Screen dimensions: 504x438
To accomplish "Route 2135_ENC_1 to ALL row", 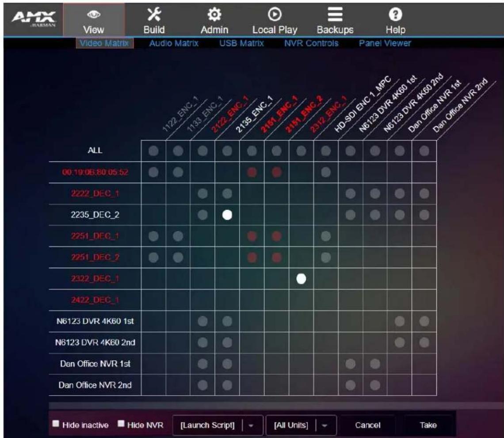I will coord(227,151).
